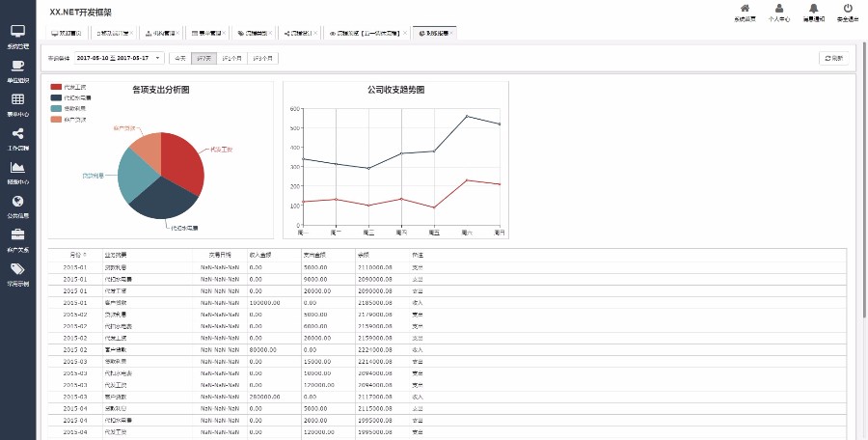Open the briefcase 客户关系 sidebar item

(x=17, y=240)
